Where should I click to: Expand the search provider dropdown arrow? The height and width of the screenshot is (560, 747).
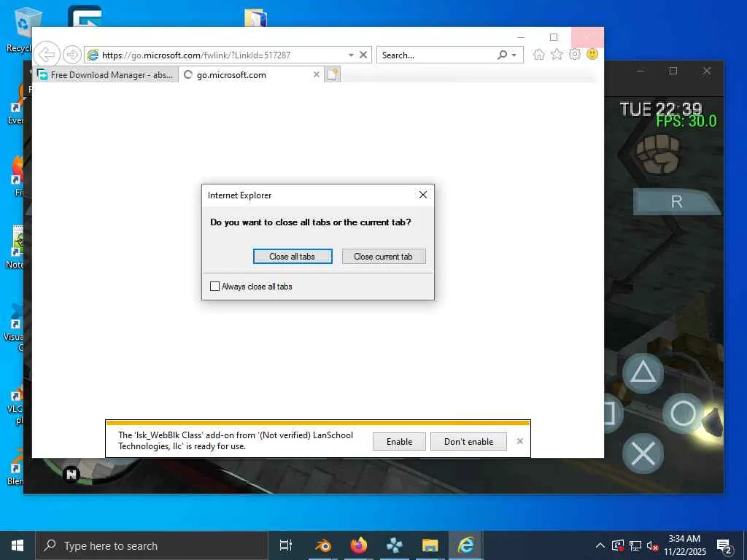[x=514, y=55]
